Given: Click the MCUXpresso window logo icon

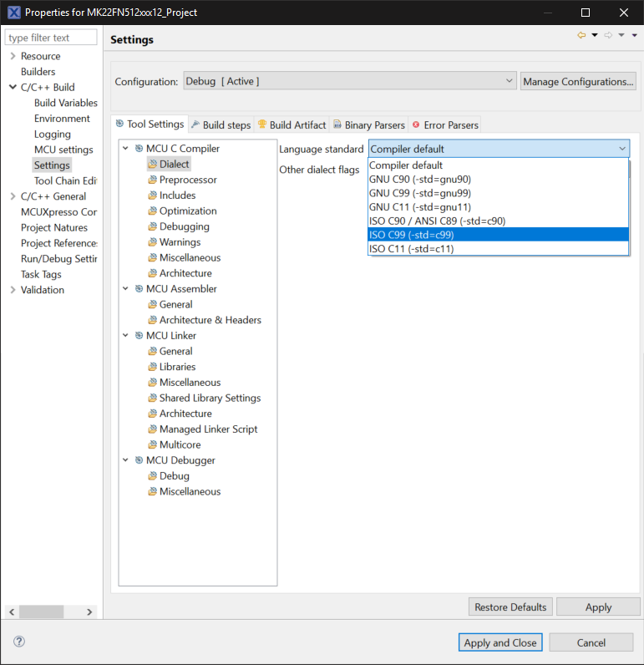Looking at the screenshot, I should pyautogui.click(x=14, y=13).
